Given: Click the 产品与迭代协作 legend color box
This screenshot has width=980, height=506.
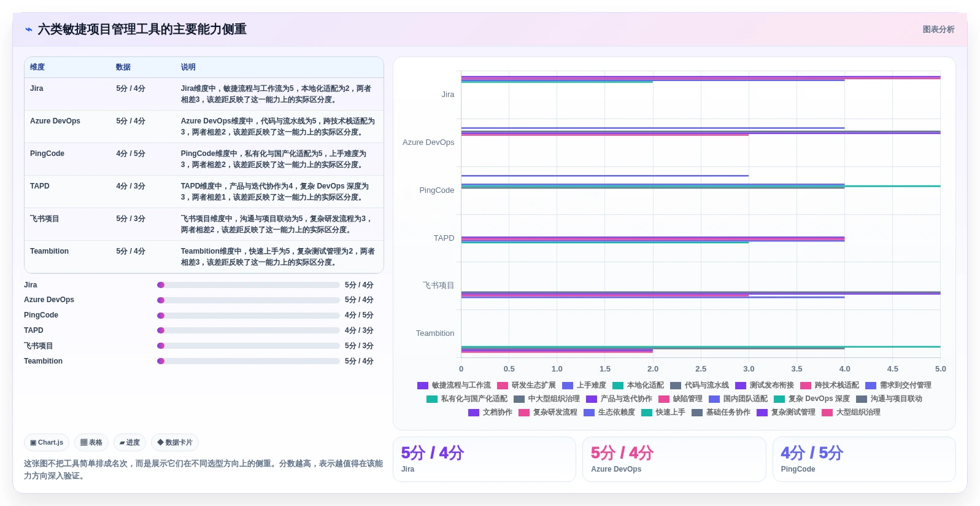Looking at the screenshot, I should [592, 399].
